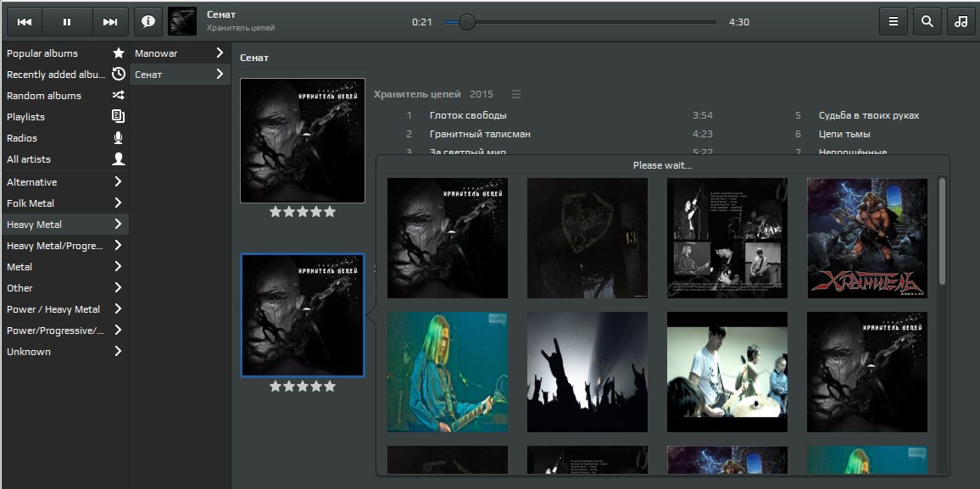This screenshot has height=489, width=980.
Task: Play the track Судьба в твоих руках
Action: (x=869, y=115)
